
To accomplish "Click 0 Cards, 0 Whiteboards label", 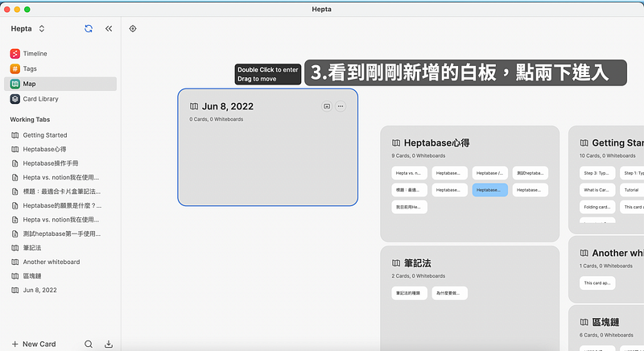I will (216, 119).
